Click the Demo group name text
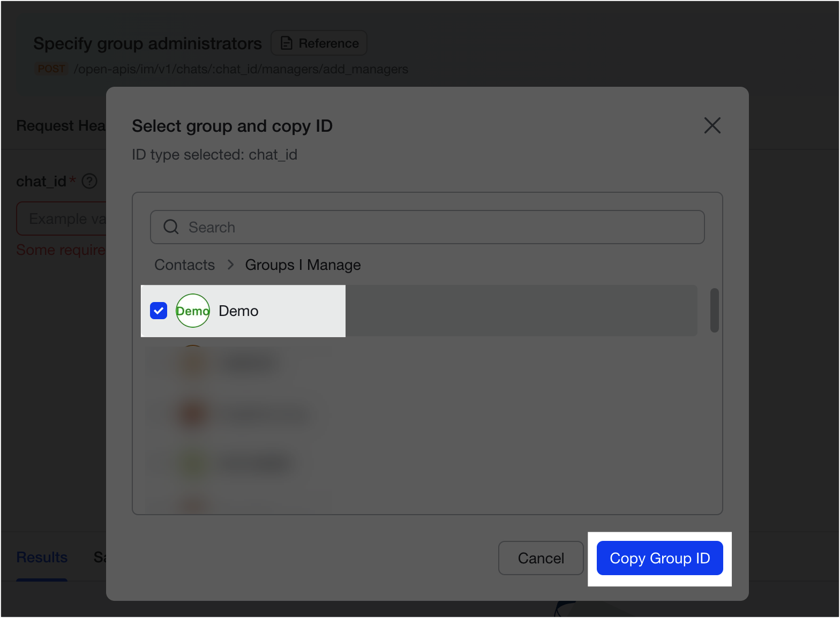This screenshot has width=840, height=618. 238,311
